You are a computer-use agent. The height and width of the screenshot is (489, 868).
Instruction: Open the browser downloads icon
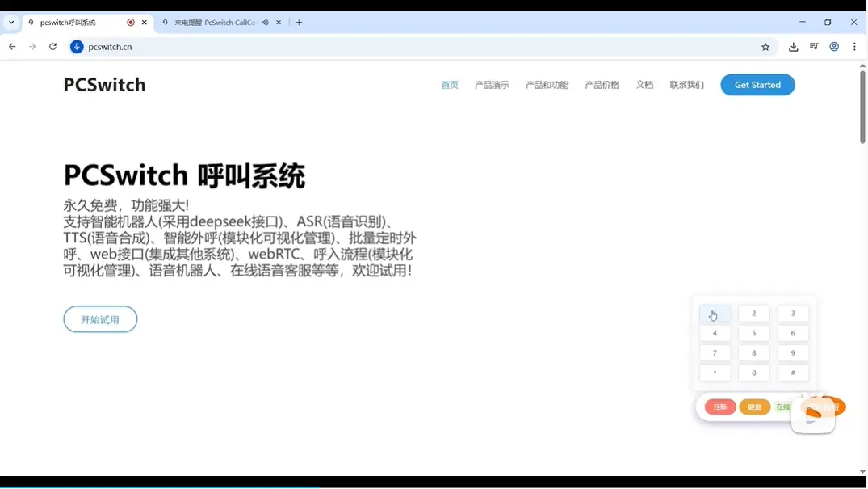click(x=794, y=47)
